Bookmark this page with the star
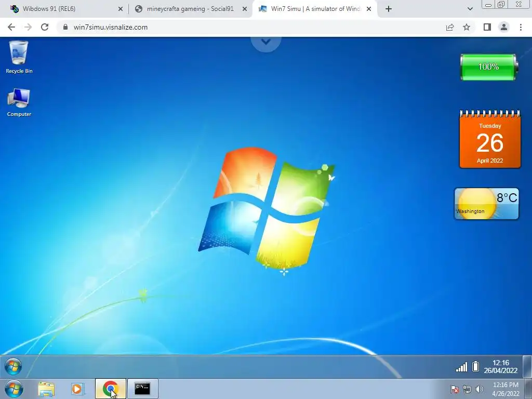532x399 pixels. pos(467,27)
